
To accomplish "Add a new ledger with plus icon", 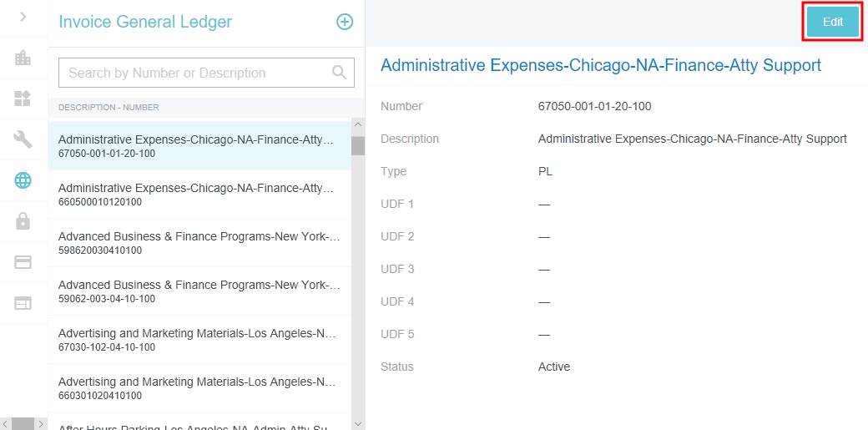I will pos(345,23).
